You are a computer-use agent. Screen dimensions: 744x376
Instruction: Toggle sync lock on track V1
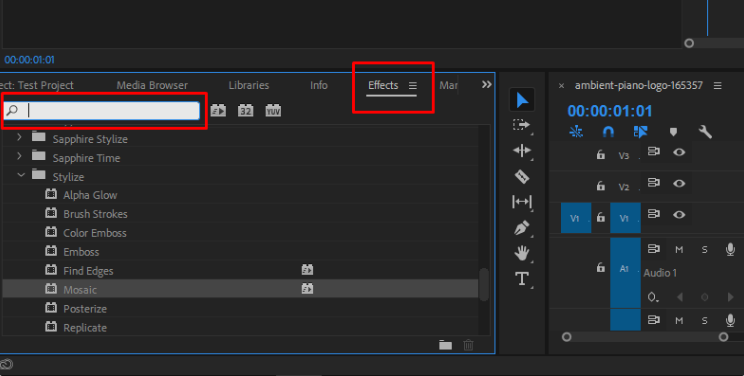pos(653,214)
